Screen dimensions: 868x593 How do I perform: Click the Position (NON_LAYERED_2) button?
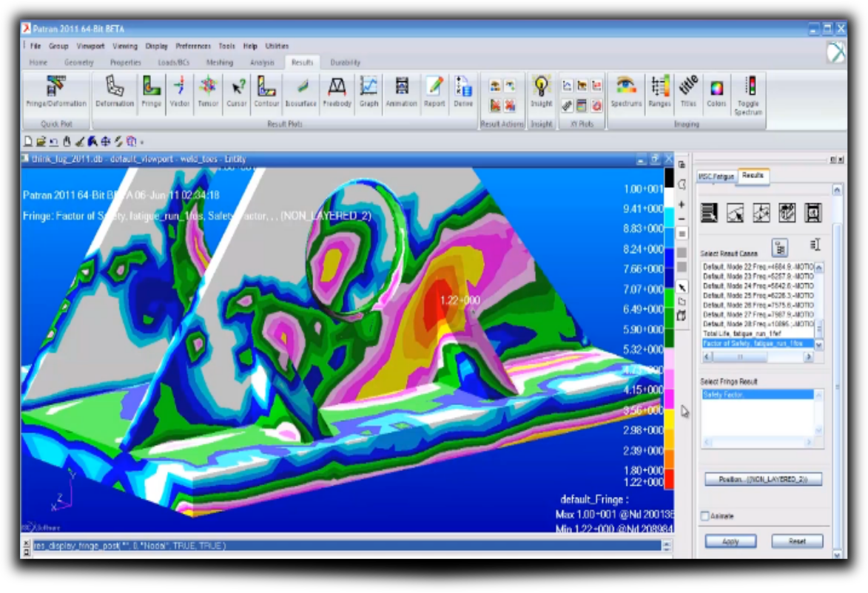pos(763,479)
